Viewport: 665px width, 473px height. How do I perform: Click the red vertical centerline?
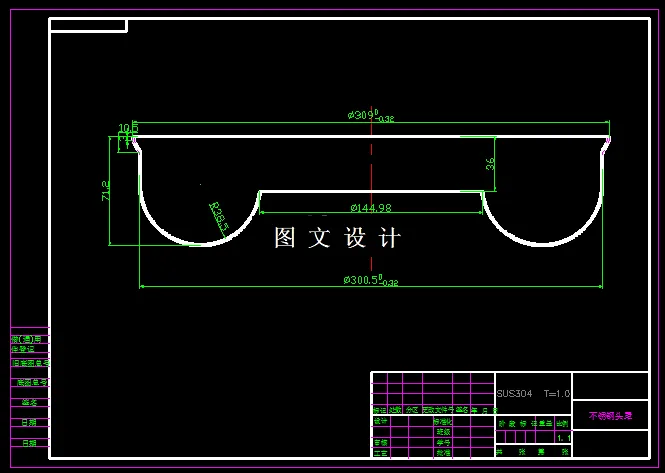tap(372, 189)
